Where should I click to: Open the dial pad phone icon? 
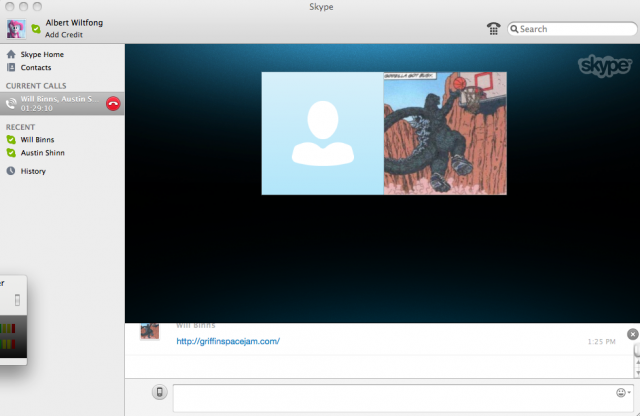(493, 29)
